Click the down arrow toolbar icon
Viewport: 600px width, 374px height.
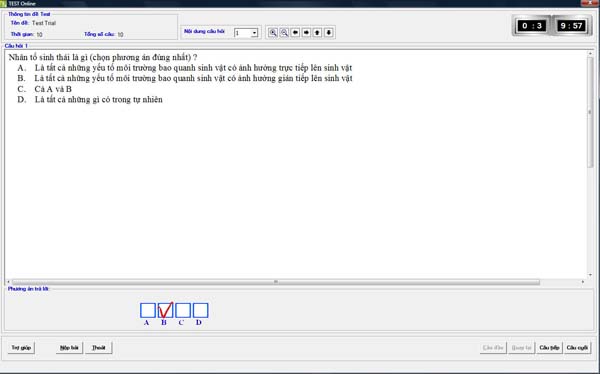[x=329, y=33]
